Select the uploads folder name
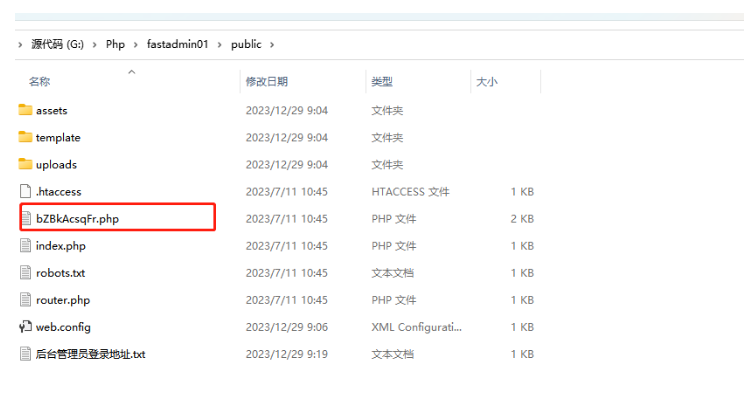 (56, 165)
